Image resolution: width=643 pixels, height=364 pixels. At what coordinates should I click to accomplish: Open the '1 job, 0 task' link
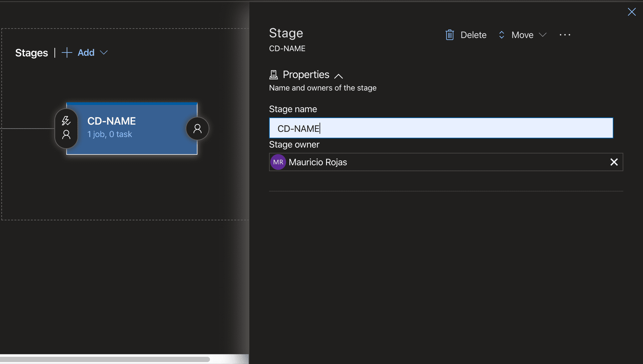click(x=110, y=134)
